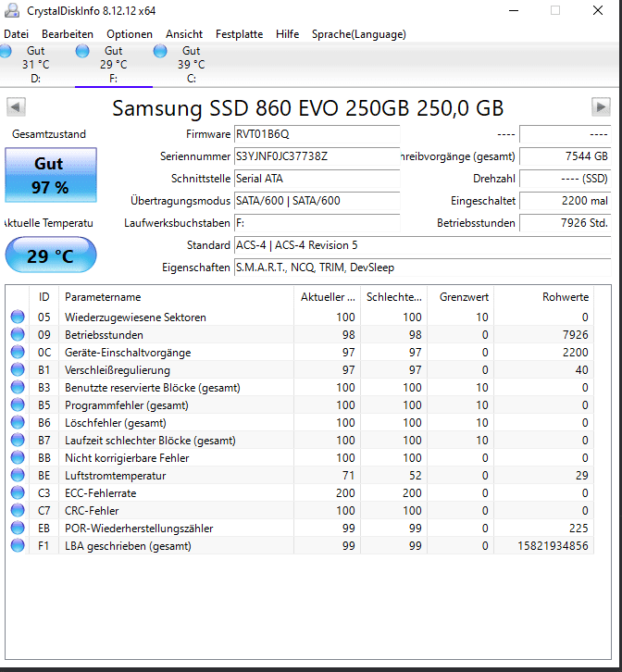Click status orb for CRC-Fehler row

18,510
